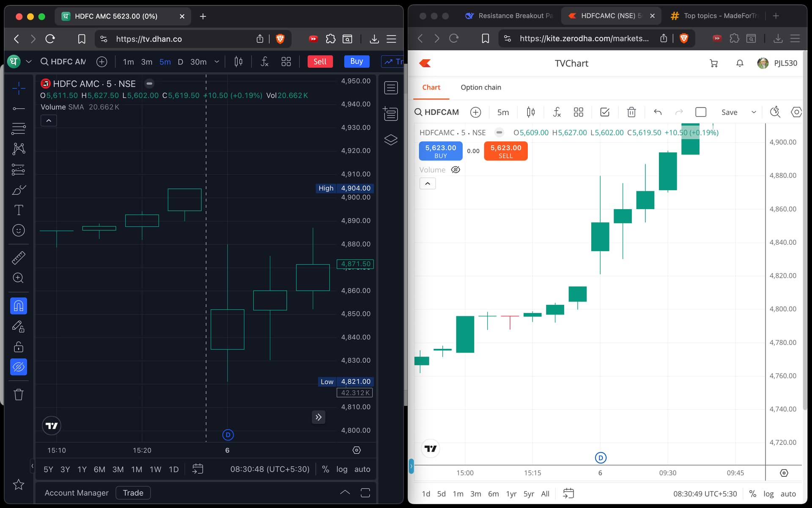
Task: Open the Save dropdown arrow in Kite
Action: coord(753,112)
